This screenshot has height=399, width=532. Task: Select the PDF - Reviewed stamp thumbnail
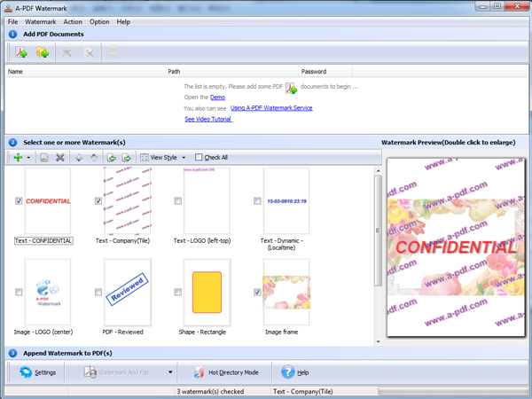[128, 292]
